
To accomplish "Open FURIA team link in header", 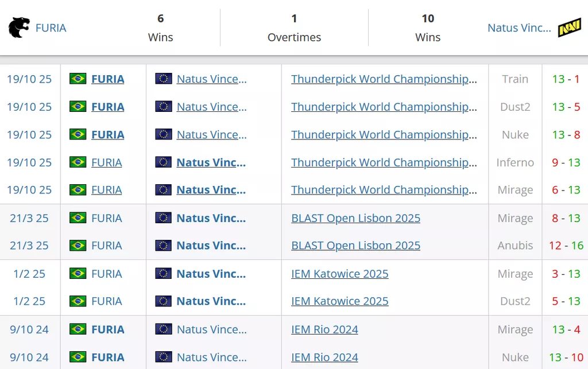I will 51,28.
